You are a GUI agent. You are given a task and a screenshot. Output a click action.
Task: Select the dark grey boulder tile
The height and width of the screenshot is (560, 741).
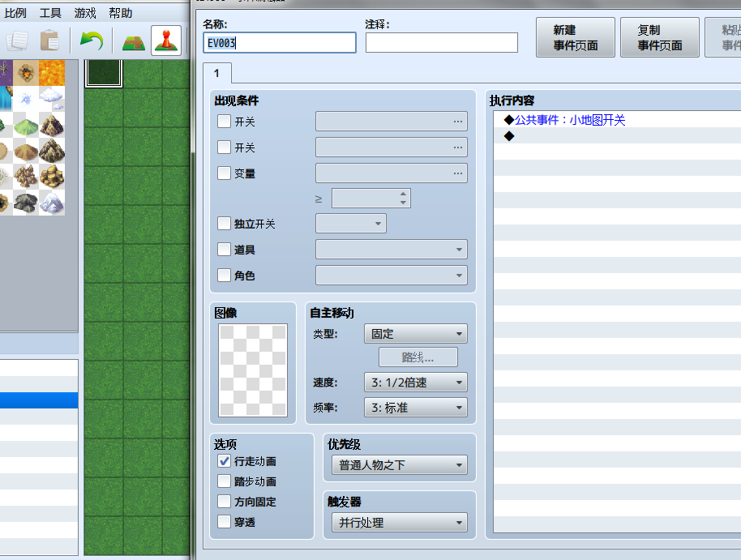(x=26, y=203)
